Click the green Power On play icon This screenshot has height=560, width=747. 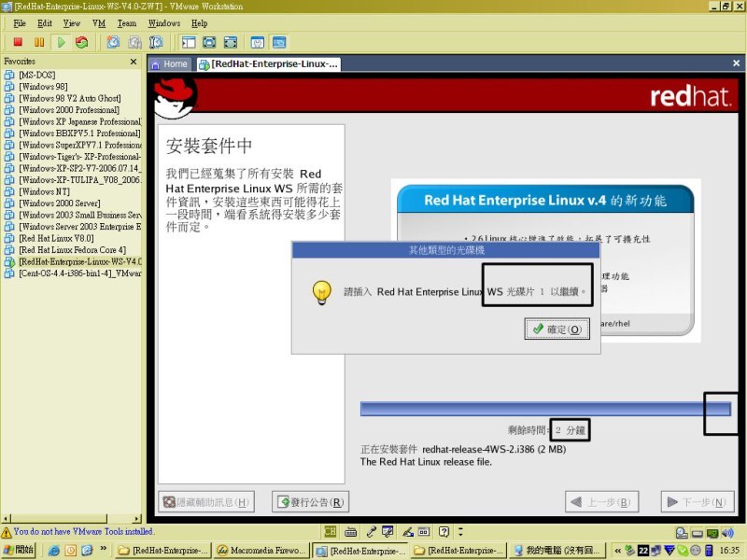61,42
